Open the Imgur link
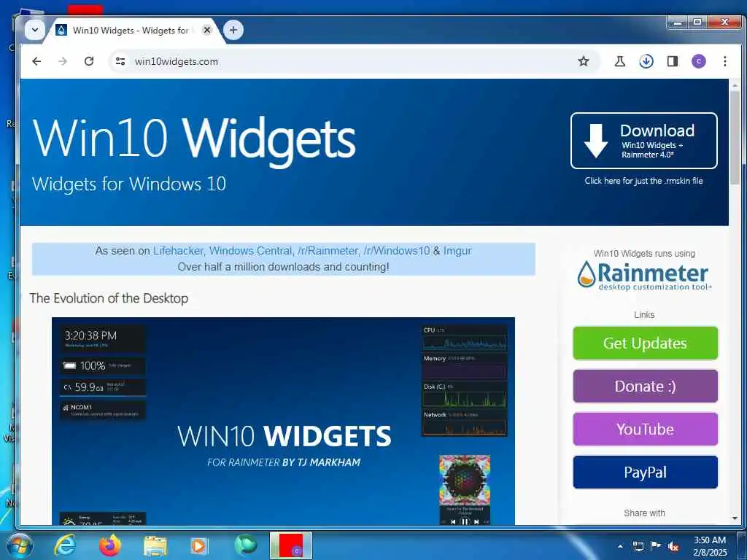Viewport: 747px width, 560px height. pyautogui.click(x=457, y=251)
